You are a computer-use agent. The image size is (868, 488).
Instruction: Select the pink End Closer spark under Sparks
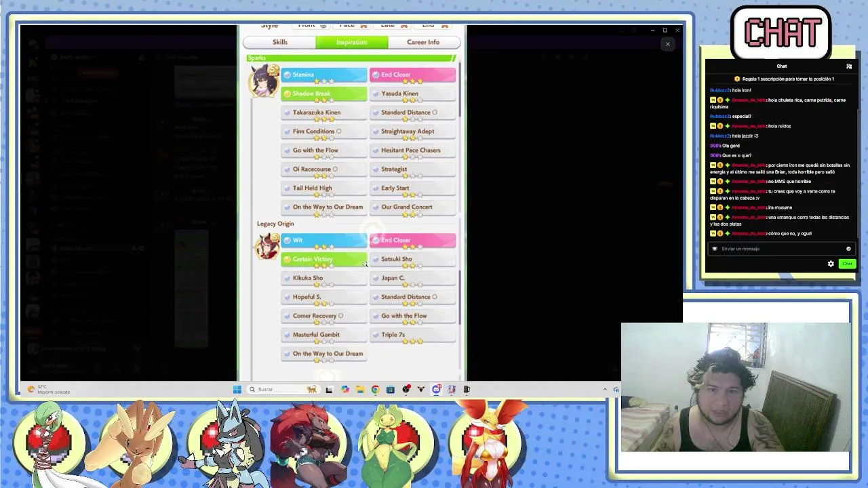pos(412,75)
